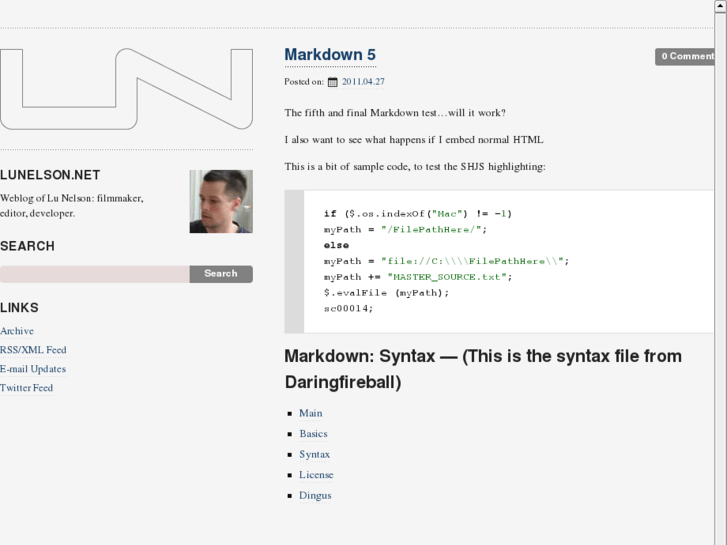The width and height of the screenshot is (727, 545).
Task: Go to the License list link
Action: (316, 475)
